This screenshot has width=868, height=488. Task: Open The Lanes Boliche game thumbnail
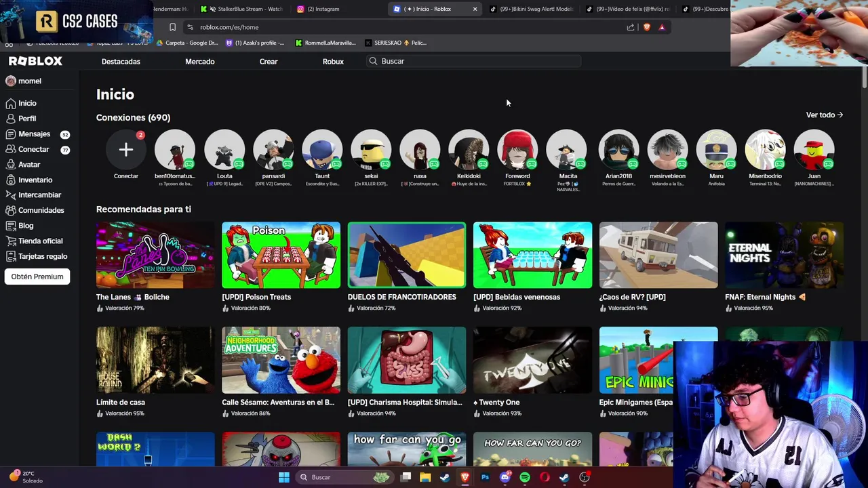155,255
